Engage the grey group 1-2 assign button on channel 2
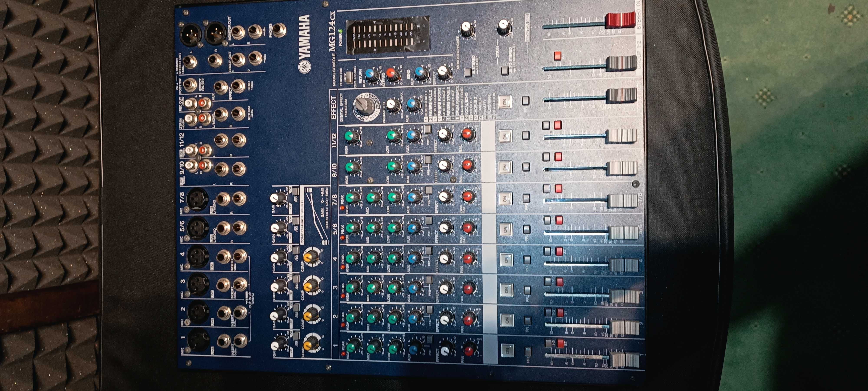 (548, 312)
